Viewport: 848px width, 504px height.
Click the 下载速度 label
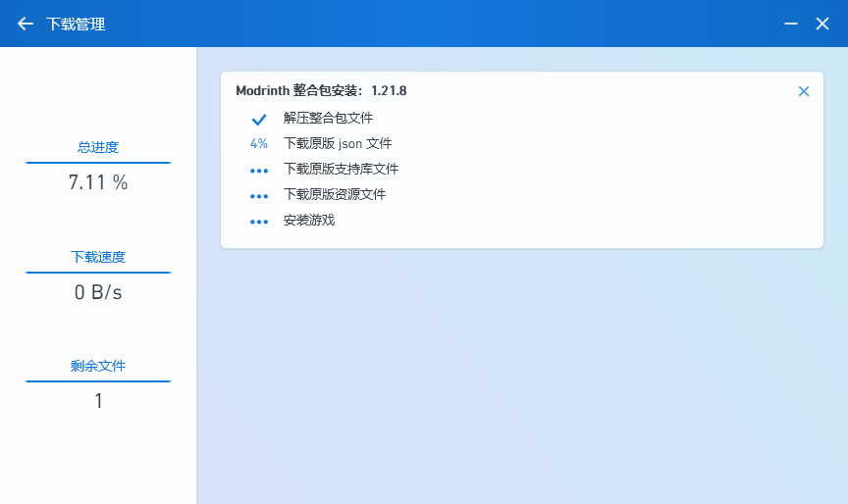(x=98, y=257)
